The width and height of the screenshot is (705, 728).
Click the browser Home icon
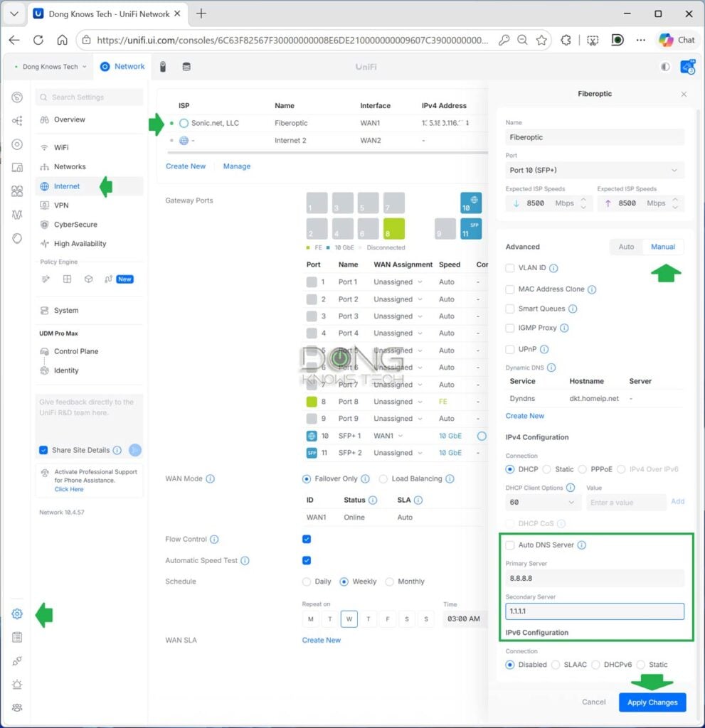[63, 40]
